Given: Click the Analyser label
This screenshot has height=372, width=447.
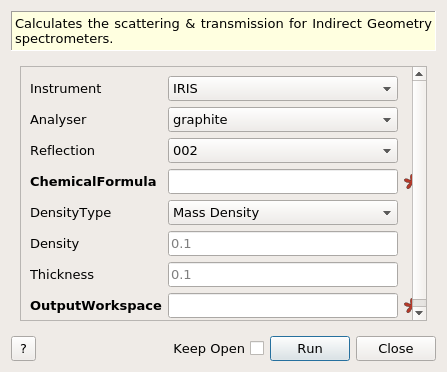Looking at the screenshot, I should (x=58, y=120).
